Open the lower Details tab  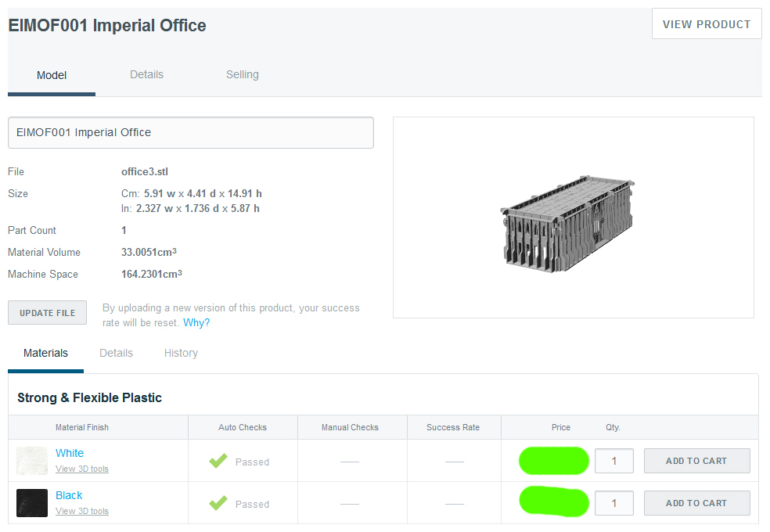(x=116, y=354)
